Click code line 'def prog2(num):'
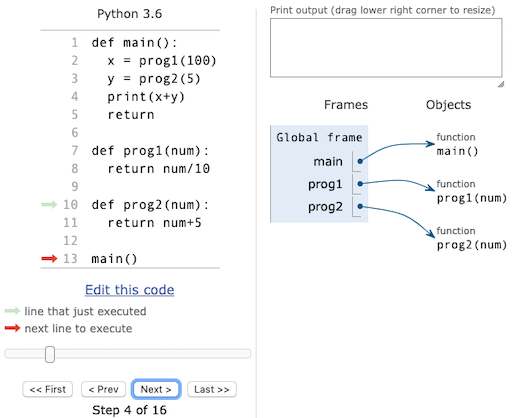Viewport: 515px width, 418px height. point(150,205)
